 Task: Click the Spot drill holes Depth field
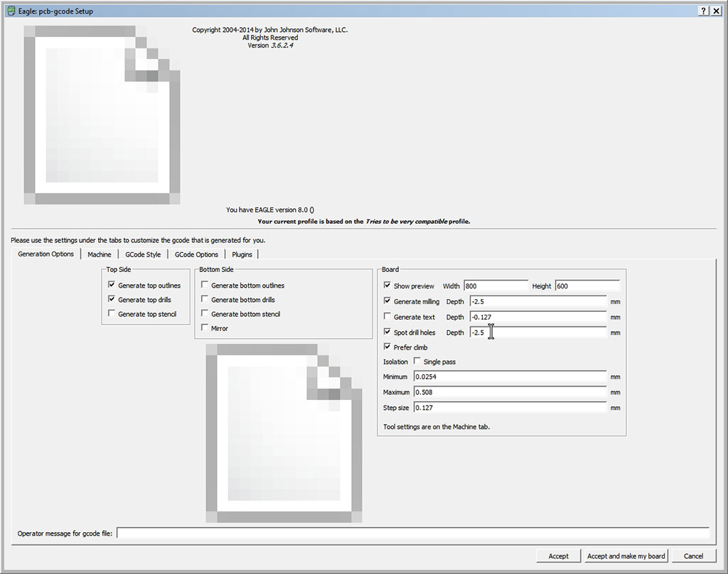[538, 332]
